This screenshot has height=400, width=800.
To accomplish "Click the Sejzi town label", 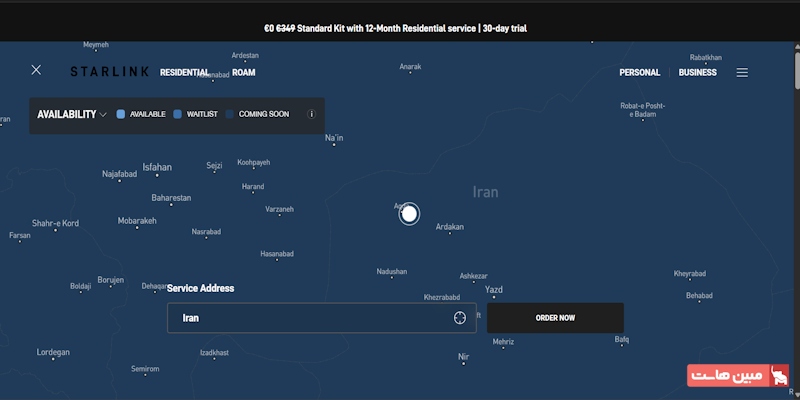I will click(x=214, y=165).
